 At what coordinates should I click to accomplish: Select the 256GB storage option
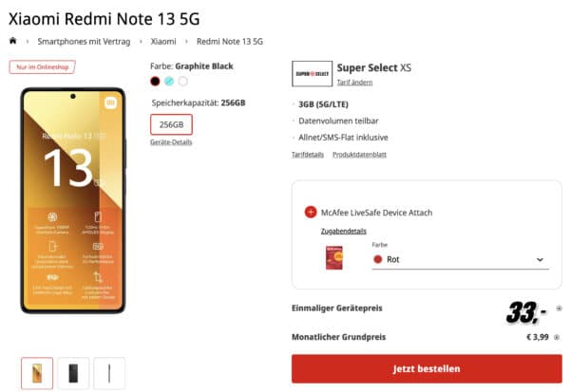(x=171, y=124)
